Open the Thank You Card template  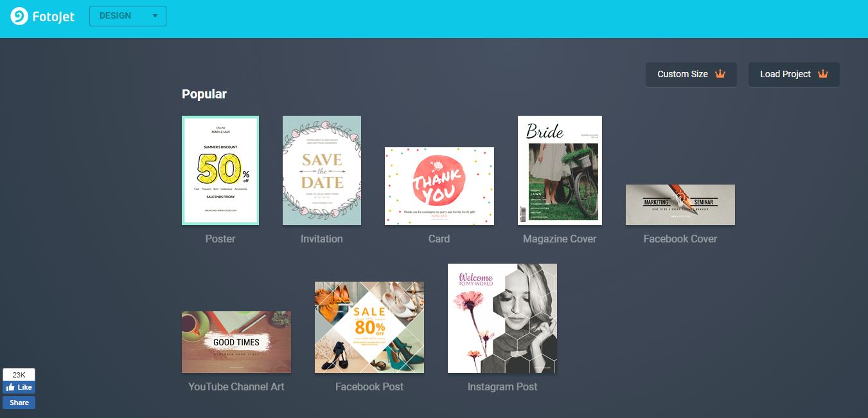click(439, 186)
